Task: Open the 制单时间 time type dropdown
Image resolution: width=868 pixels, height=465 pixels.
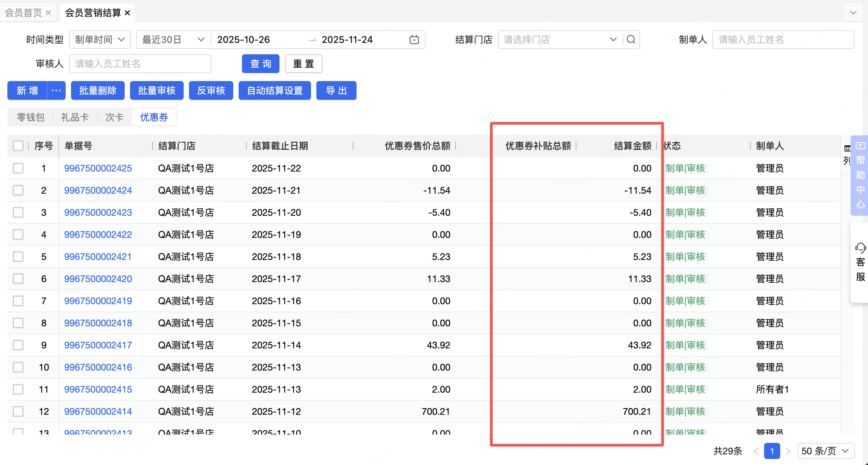Action: coord(100,40)
